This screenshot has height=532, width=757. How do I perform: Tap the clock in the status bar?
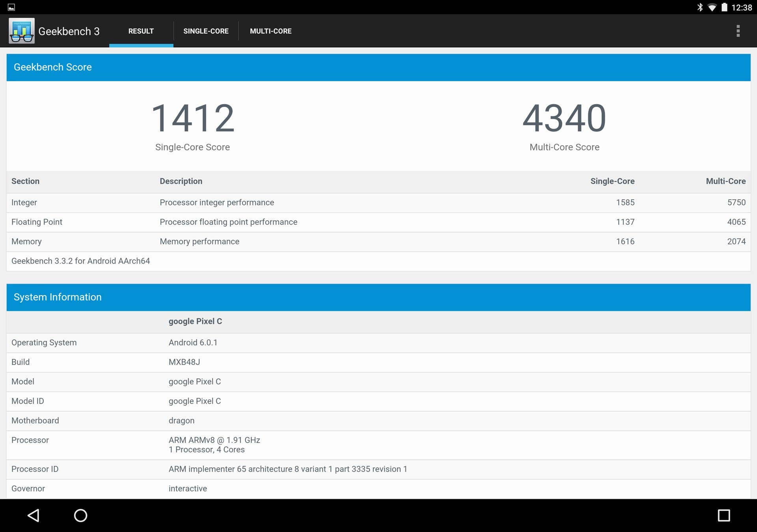pos(743,7)
